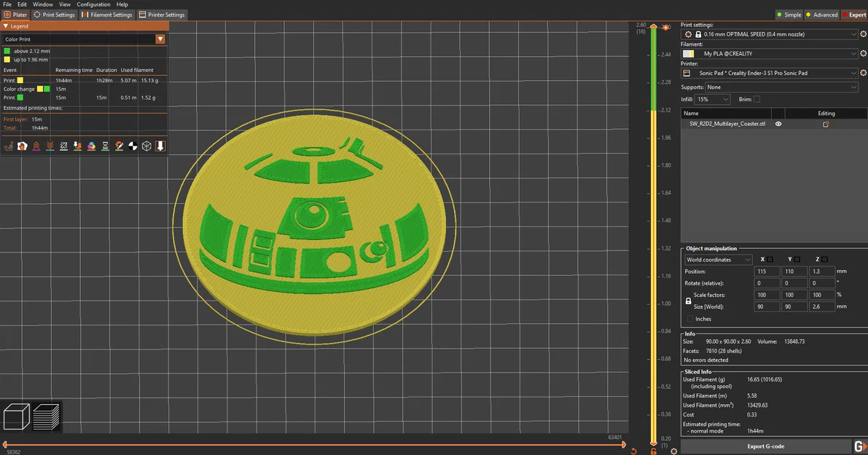868x455 pixels.
Task: Click the layer slider lock icon
Action: click(654, 451)
